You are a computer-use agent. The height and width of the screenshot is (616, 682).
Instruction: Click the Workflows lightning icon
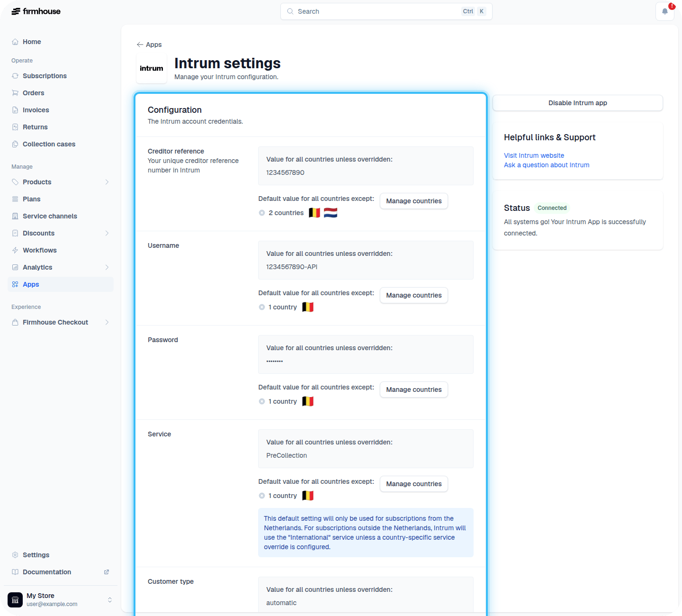[x=15, y=250]
